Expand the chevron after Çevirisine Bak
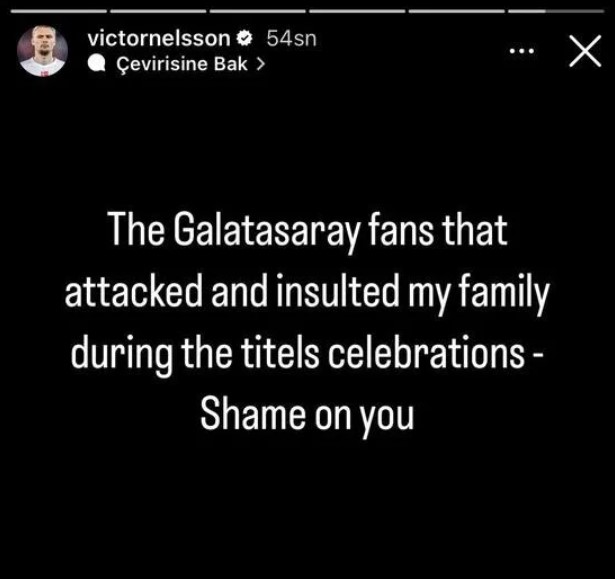This screenshot has height=579, width=615. point(260,64)
